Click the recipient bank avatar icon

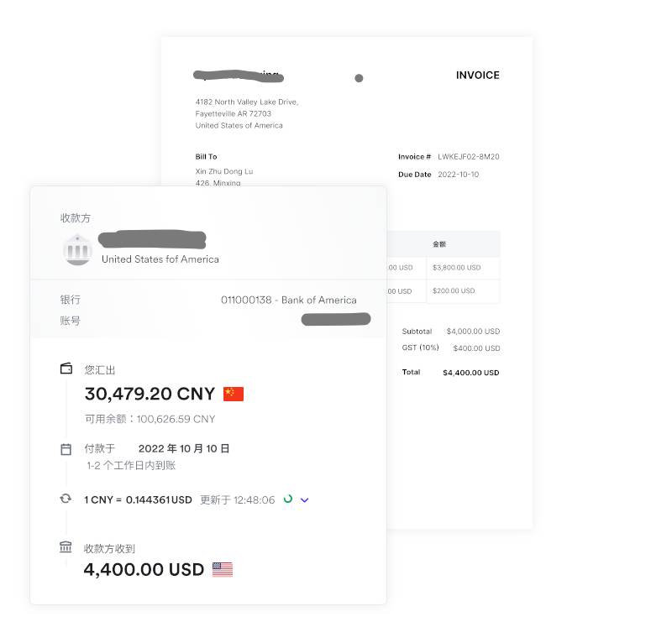click(77, 250)
